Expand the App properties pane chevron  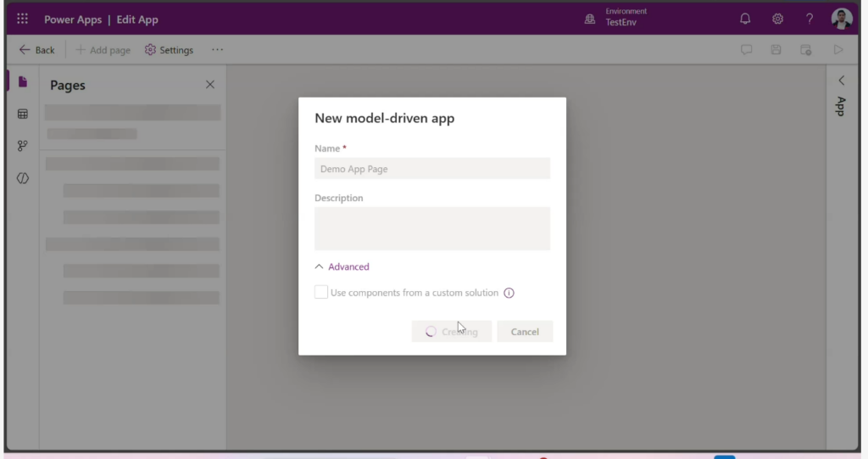coord(841,81)
